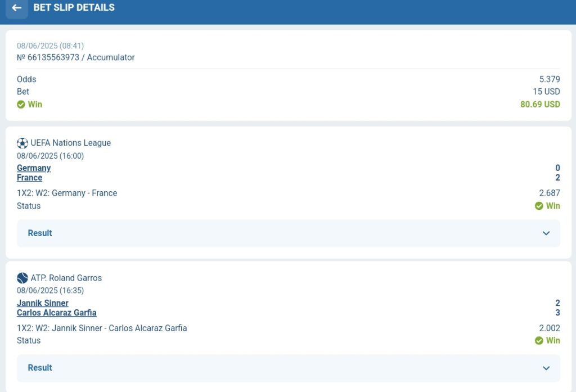This screenshot has width=576, height=392.
Task: Open the Carlos Alcaraz Garfia player link
Action: click(x=57, y=313)
